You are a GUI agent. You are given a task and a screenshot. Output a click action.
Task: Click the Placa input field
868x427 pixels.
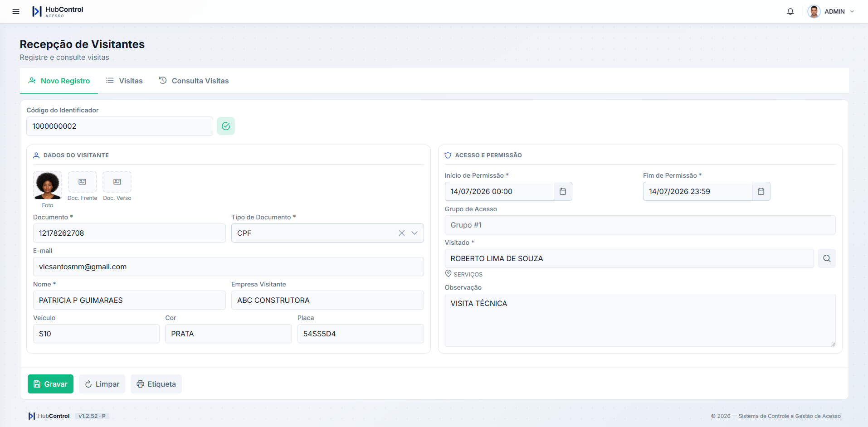tap(361, 334)
